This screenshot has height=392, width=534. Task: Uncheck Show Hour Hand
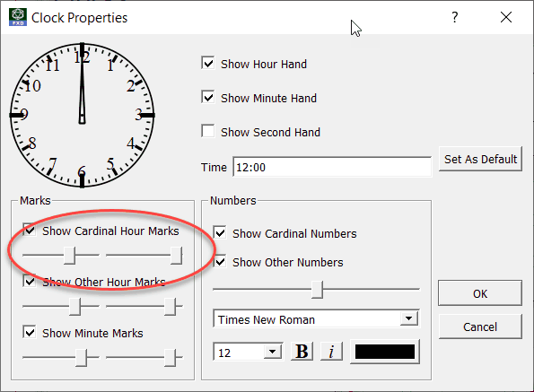pos(207,64)
